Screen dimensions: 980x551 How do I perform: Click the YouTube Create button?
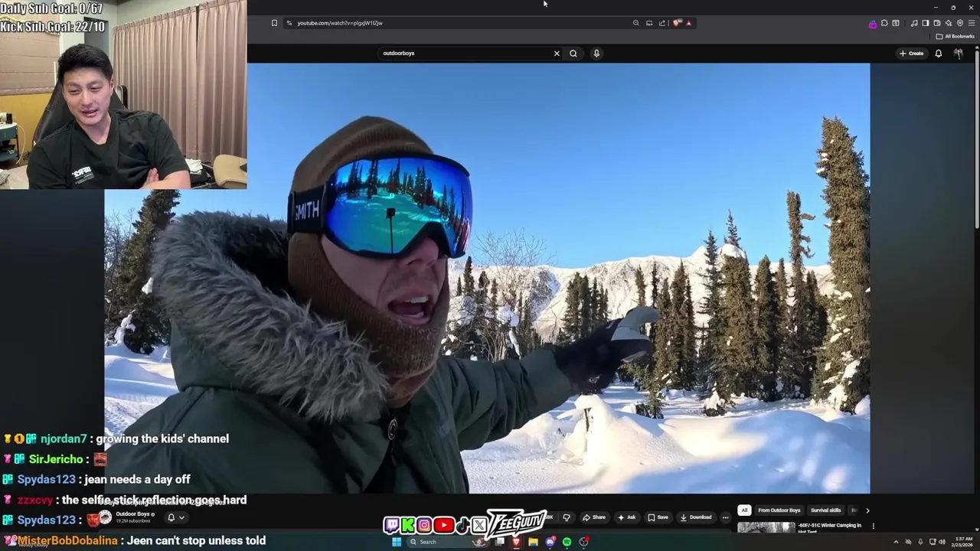(x=912, y=54)
